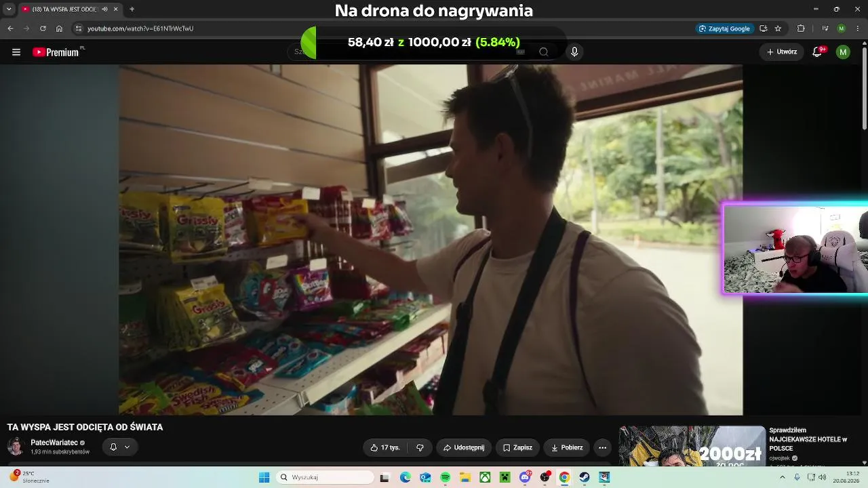Click the Zapytaj Google button

pyautogui.click(x=724, y=28)
